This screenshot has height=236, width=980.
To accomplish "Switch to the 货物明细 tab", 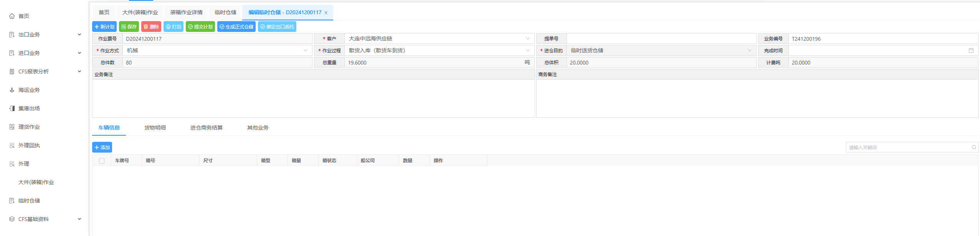I will click(x=155, y=128).
